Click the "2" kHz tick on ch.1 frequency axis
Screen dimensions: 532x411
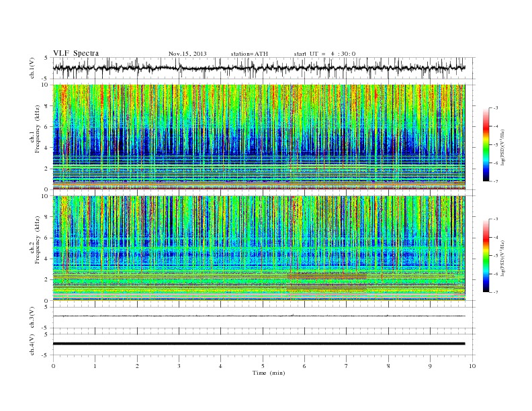pyautogui.click(x=47, y=169)
